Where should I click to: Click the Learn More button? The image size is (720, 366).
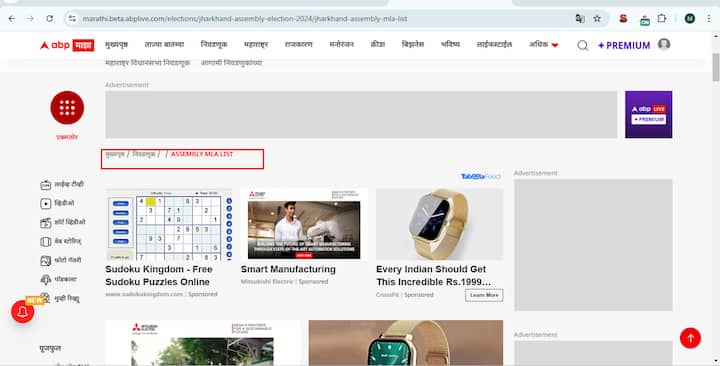(484, 295)
